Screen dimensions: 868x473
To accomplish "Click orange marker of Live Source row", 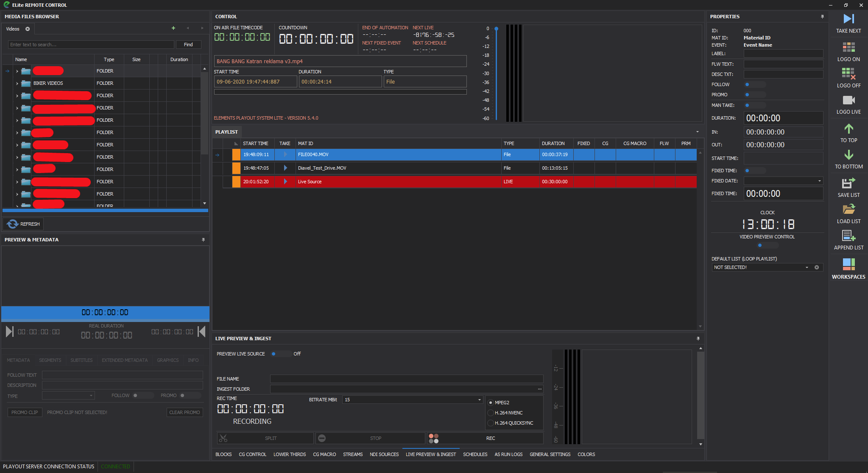I will click(236, 182).
